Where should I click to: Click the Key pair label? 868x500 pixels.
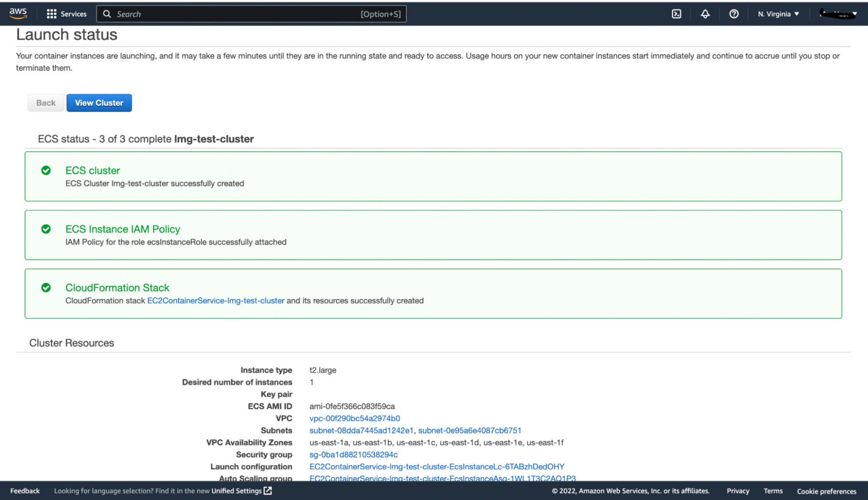tap(276, 394)
